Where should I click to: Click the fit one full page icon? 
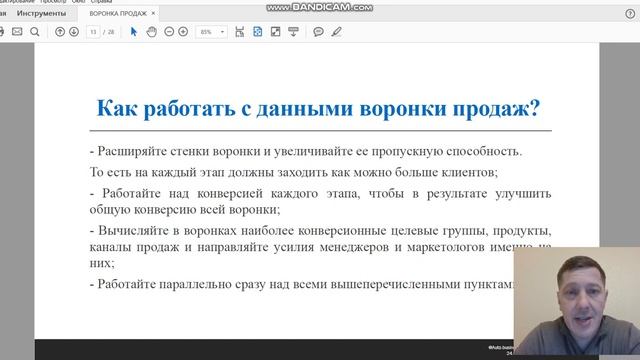[x=258, y=31]
